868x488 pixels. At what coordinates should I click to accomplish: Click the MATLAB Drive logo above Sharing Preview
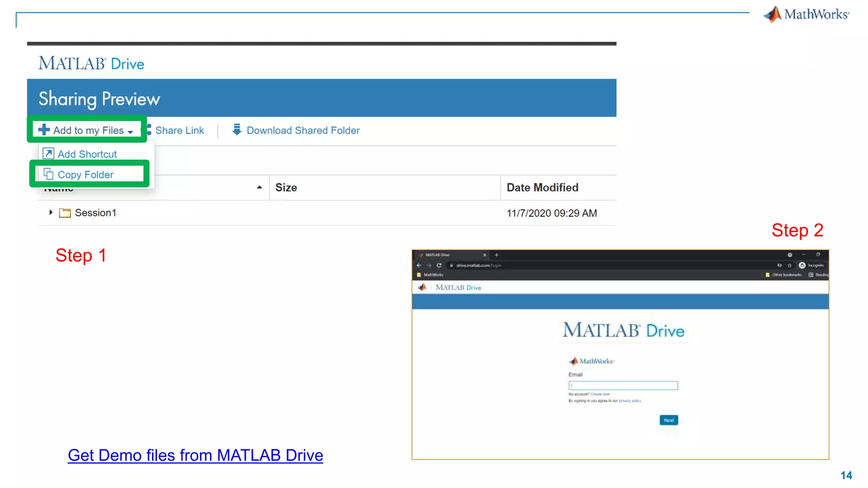92,64
